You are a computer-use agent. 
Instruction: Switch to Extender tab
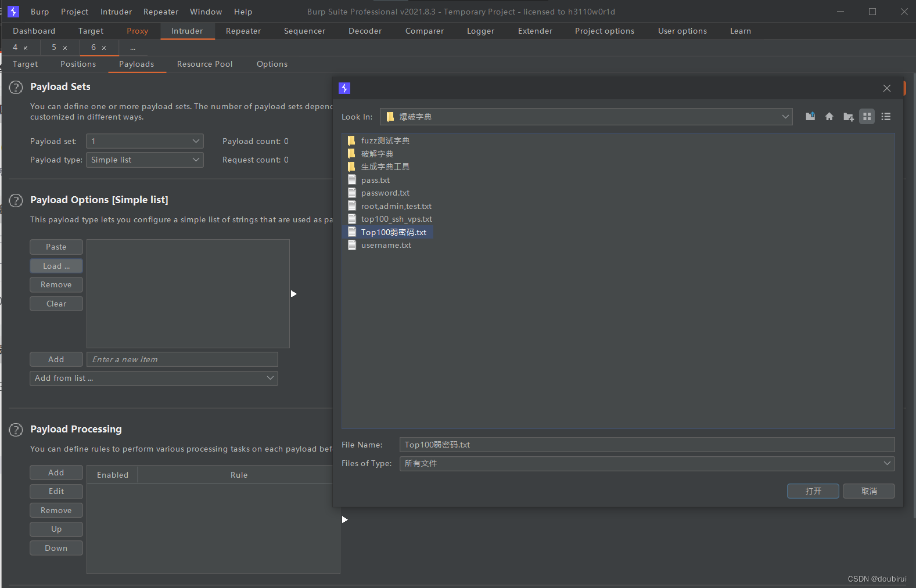pos(535,31)
